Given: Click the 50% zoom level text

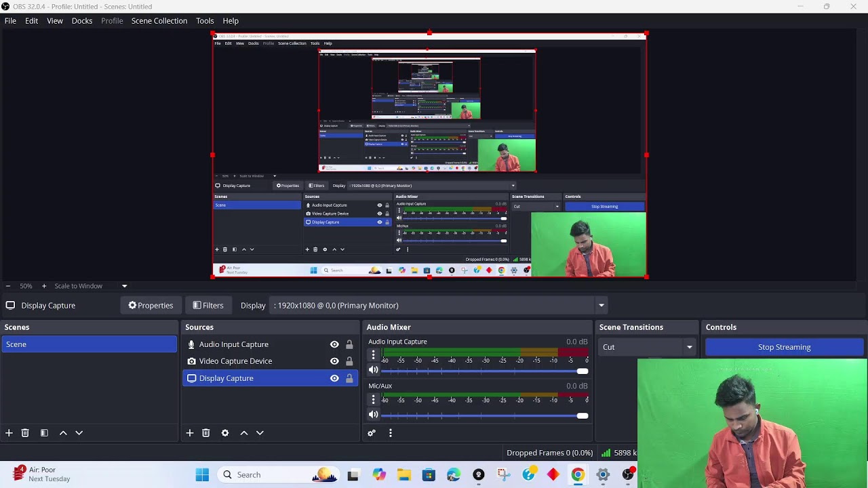Looking at the screenshot, I should point(26,286).
